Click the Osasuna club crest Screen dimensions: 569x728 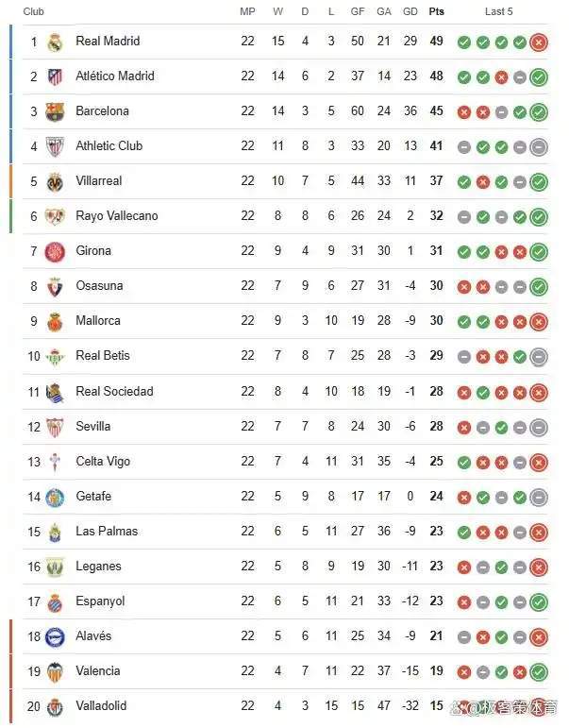(x=55, y=286)
